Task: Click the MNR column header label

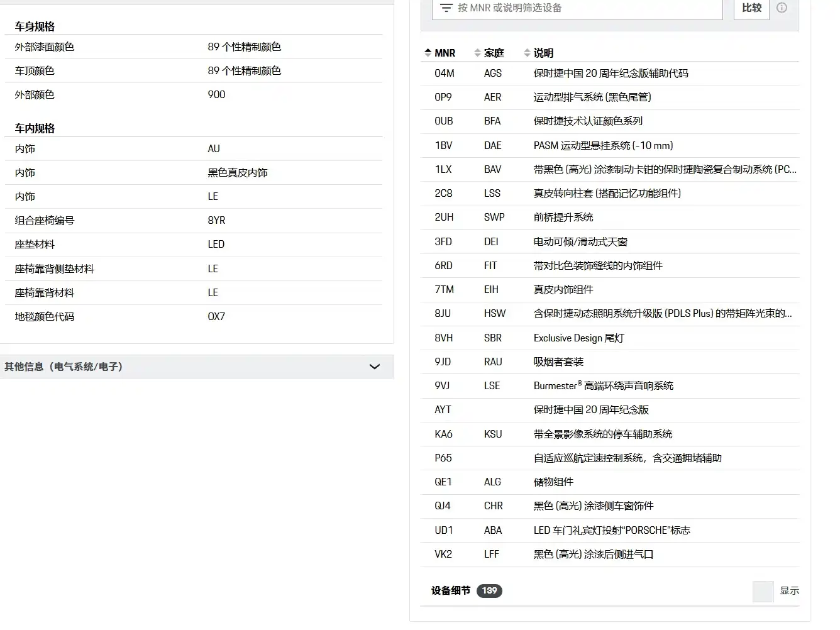Action: coord(445,53)
